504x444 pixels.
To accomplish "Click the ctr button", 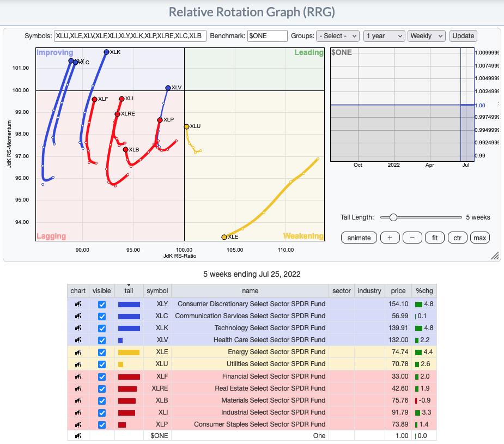I will click(x=457, y=238).
